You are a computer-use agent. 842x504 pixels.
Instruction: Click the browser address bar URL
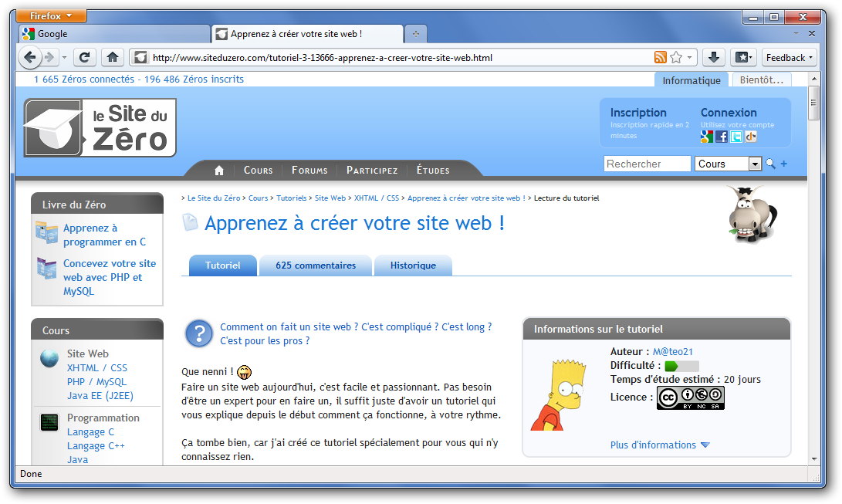322,57
